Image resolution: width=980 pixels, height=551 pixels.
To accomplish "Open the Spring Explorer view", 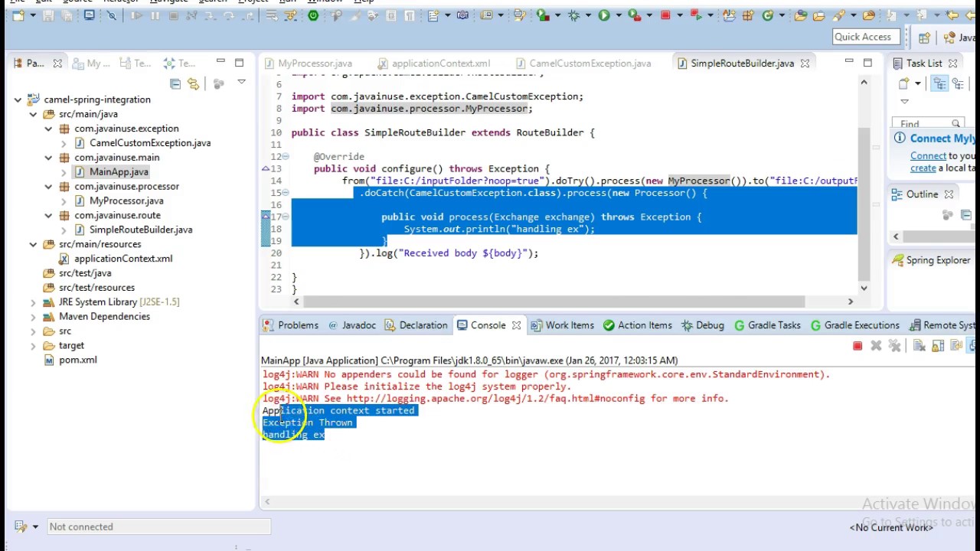I will (931, 260).
